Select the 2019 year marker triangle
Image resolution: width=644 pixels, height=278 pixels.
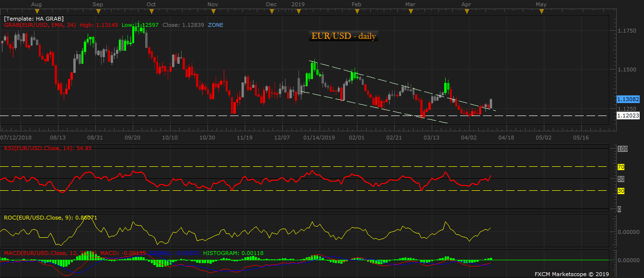[x=298, y=12]
